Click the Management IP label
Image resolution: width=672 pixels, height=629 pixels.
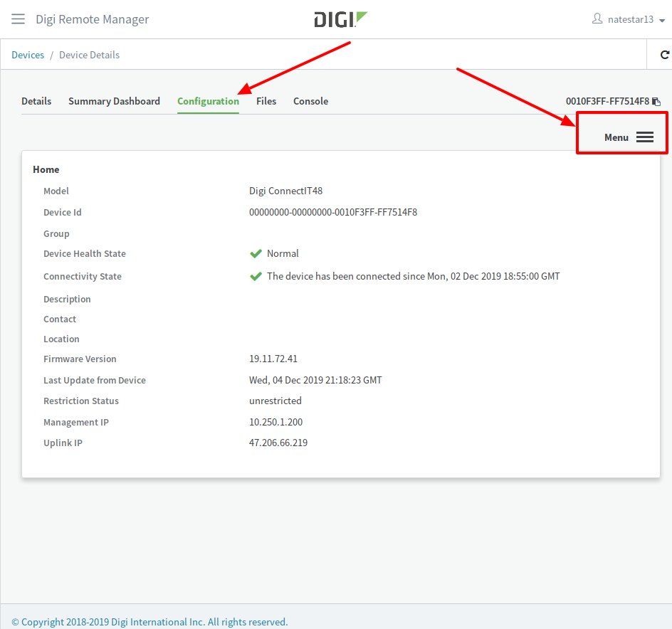coord(76,422)
